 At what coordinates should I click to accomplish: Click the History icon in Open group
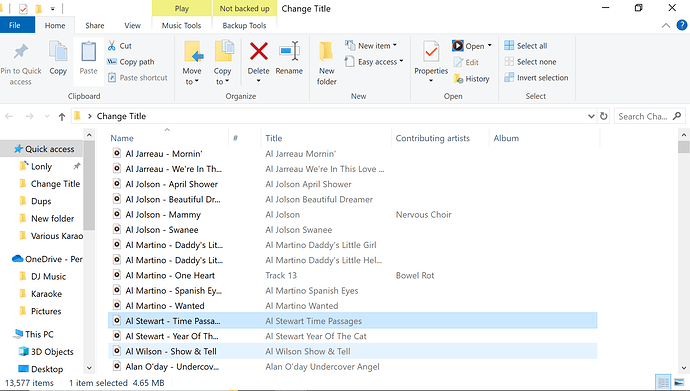tap(458, 79)
